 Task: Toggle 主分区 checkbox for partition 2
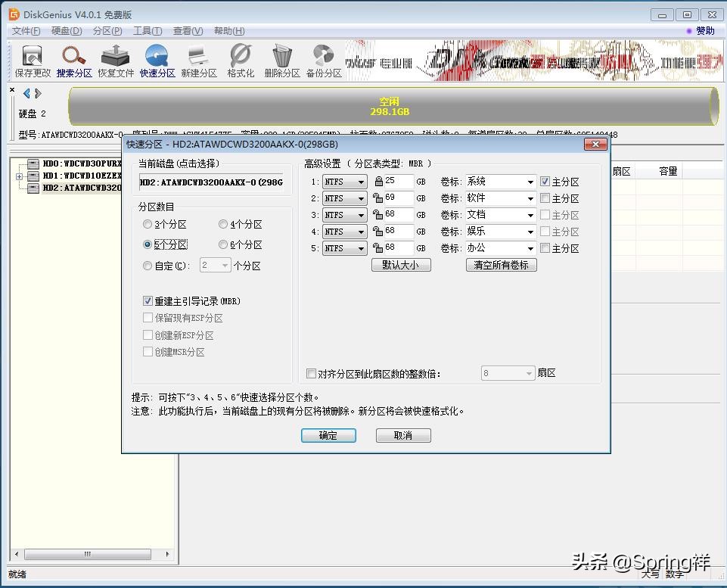pos(546,198)
